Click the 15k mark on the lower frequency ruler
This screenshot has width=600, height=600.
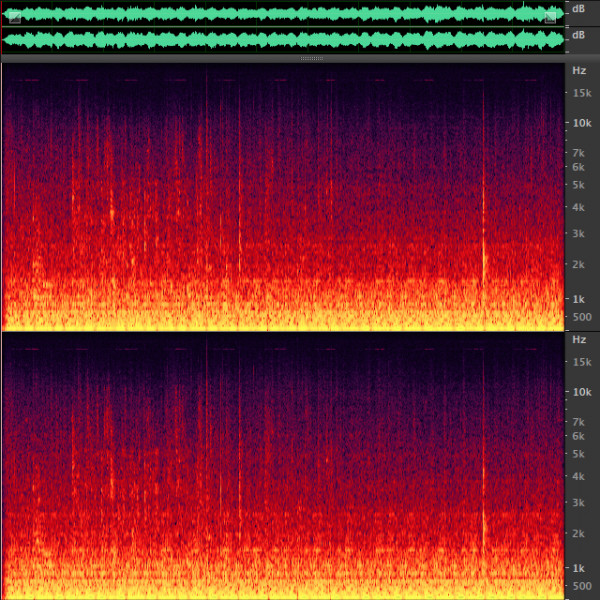(579, 362)
